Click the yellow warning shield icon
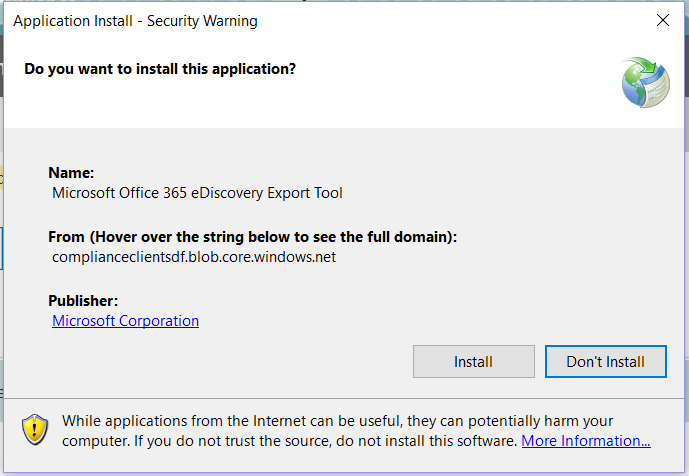Image resolution: width=689 pixels, height=476 pixels. pyautogui.click(x=35, y=429)
